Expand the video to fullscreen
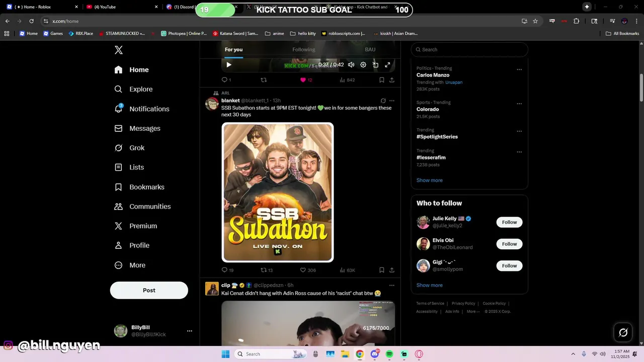This screenshot has height=362, width=644. 387,65
